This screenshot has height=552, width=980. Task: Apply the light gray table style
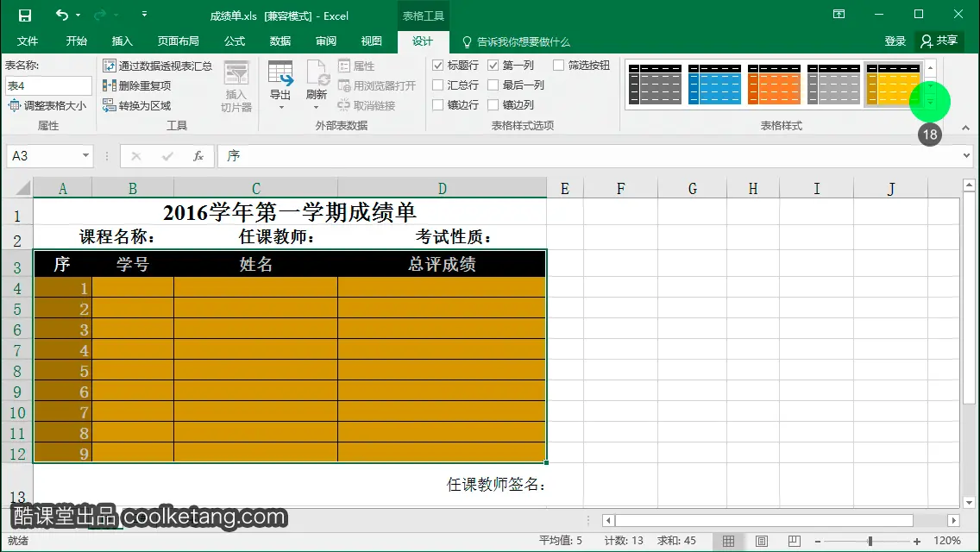pyautogui.click(x=833, y=85)
